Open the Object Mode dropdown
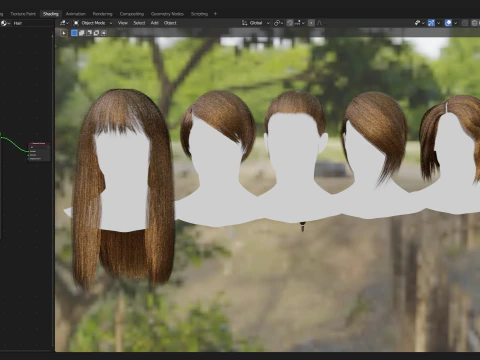This screenshot has width=480, height=360. pyautogui.click(x=93, y=23)
